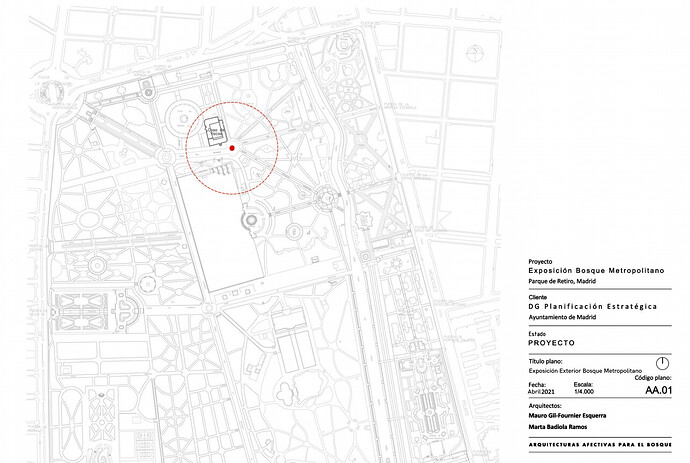The width and height of the screenshot is (690, 463).
Task: Click the large rectangular pond area on the map
Action: pyautogui.click(x=220, y=231)
